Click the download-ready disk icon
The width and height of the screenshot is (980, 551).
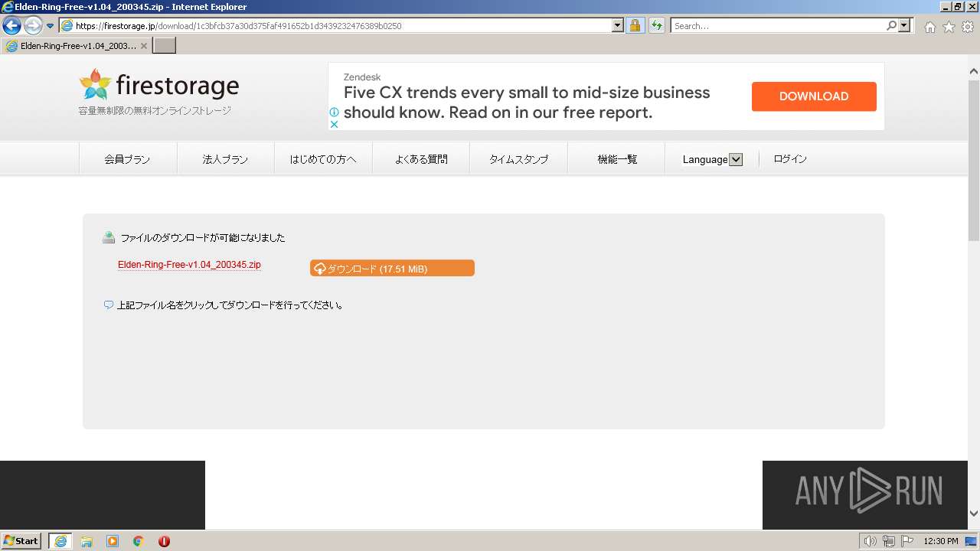tap(109, 237)
